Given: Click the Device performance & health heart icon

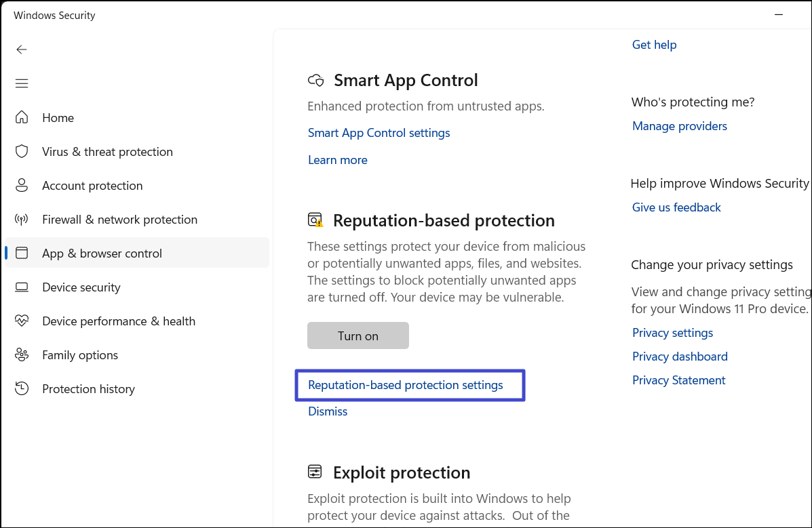Looking at the screenshot, I should click(22, 321).
